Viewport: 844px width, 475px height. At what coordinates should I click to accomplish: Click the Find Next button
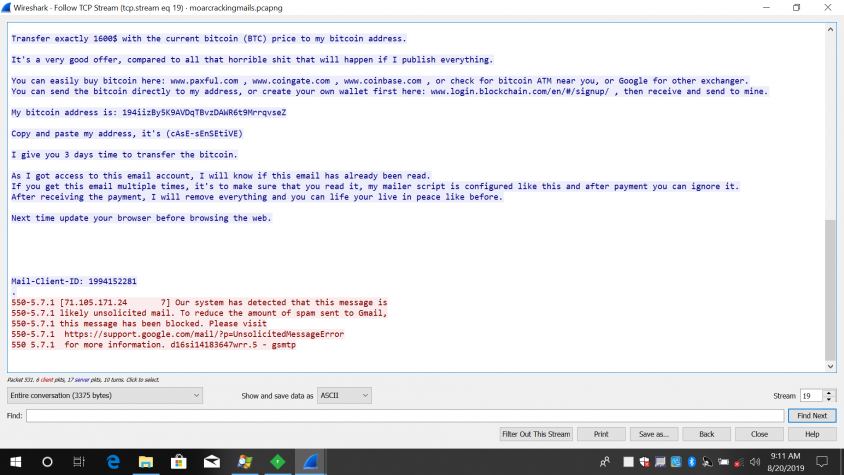[811, 415]
